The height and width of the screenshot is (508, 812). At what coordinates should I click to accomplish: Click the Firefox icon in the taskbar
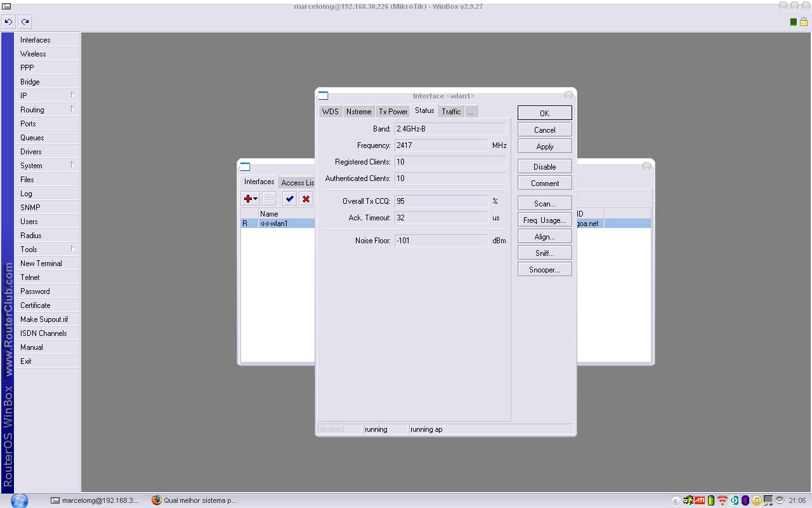click(x=157, y=500)
